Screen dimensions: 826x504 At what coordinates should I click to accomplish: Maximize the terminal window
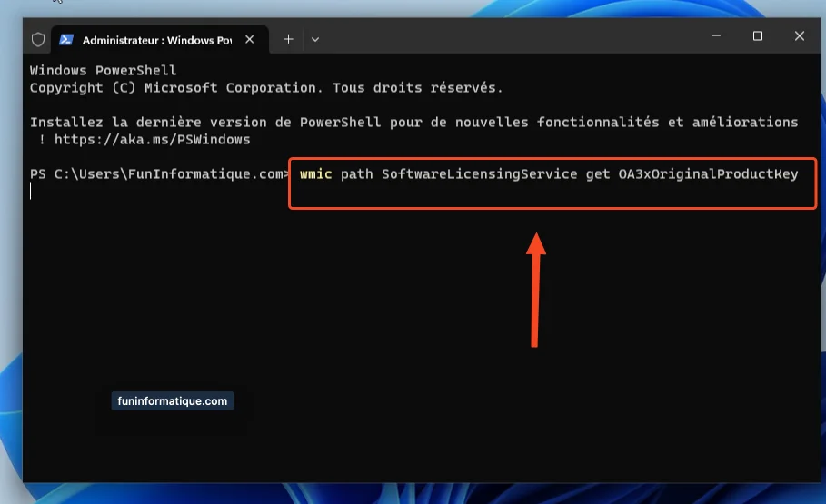point(758,35)
